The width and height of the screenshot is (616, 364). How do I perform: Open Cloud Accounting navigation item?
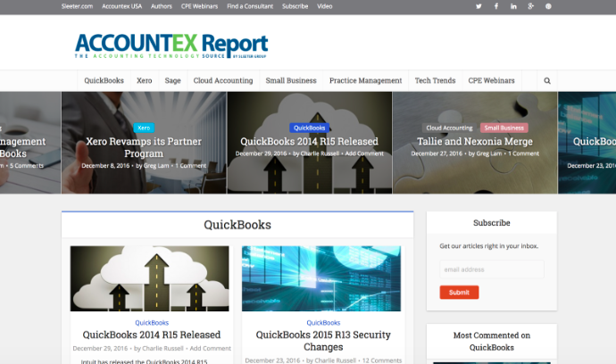pyautogui.click(x=223, y=80)
